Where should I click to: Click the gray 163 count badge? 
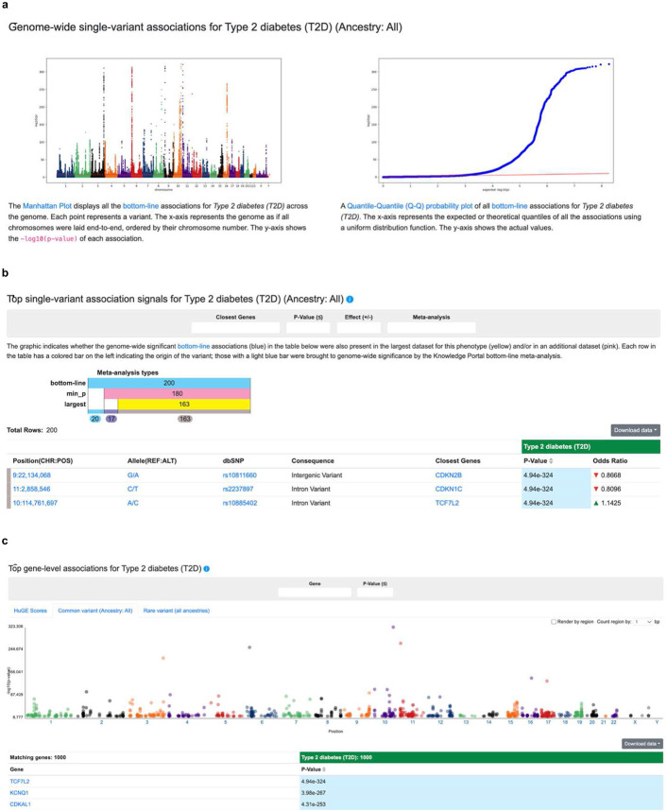(x=185, y=419)
